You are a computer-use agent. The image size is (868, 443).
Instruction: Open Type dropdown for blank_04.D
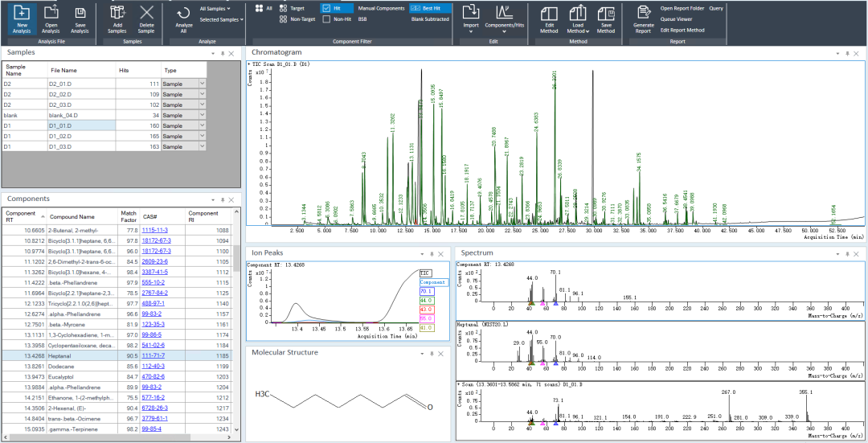pyautogui.click(x=202, y=115)
